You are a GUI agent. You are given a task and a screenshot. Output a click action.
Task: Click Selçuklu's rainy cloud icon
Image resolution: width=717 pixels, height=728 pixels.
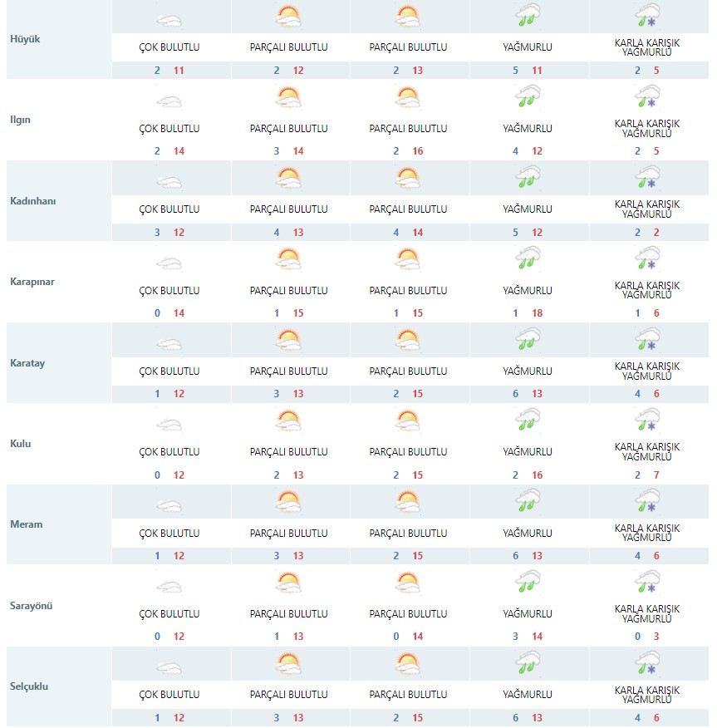[x=528, y=662]
